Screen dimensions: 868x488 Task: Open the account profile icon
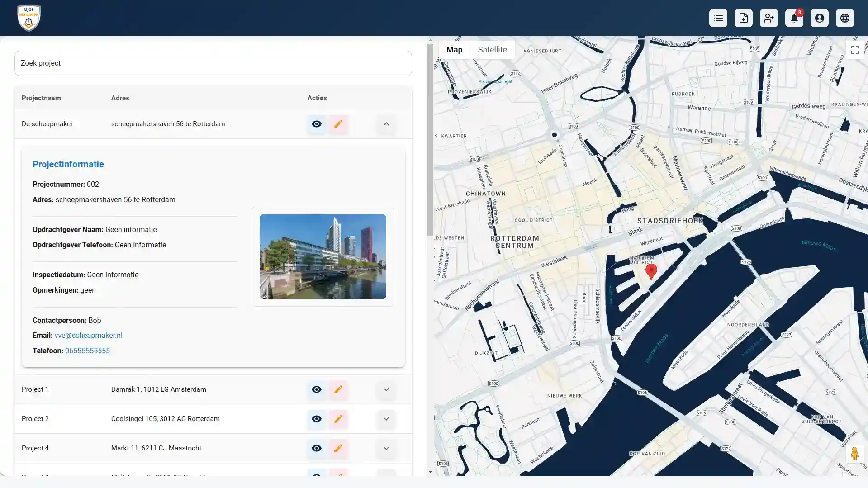click(819, 18)
